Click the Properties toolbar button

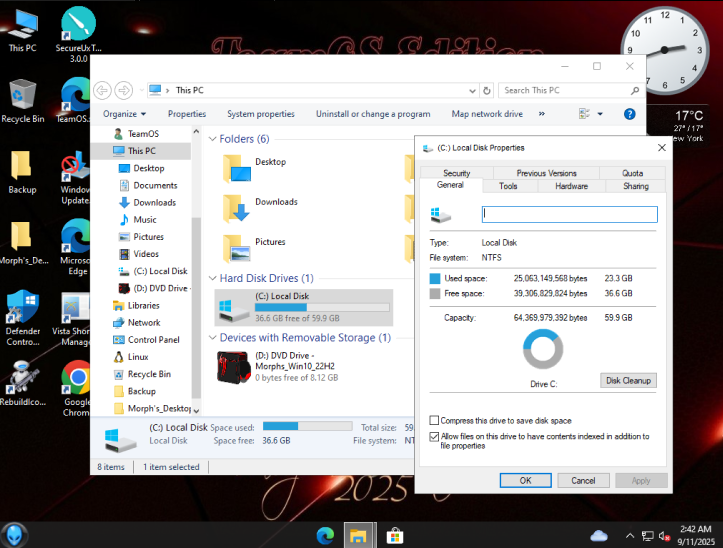click(x=187, y=114)
